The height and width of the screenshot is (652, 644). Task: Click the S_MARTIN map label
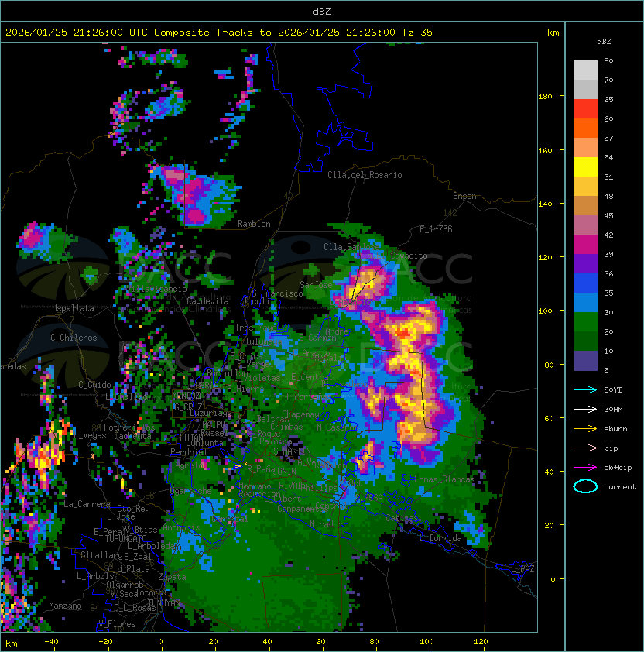point(292,451)
